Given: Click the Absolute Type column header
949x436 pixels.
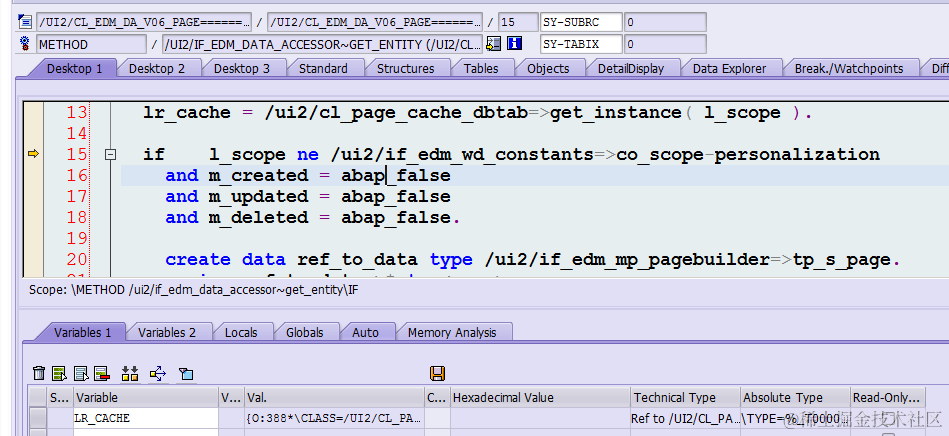Looking at the screenshot, I should pos(796,398).
